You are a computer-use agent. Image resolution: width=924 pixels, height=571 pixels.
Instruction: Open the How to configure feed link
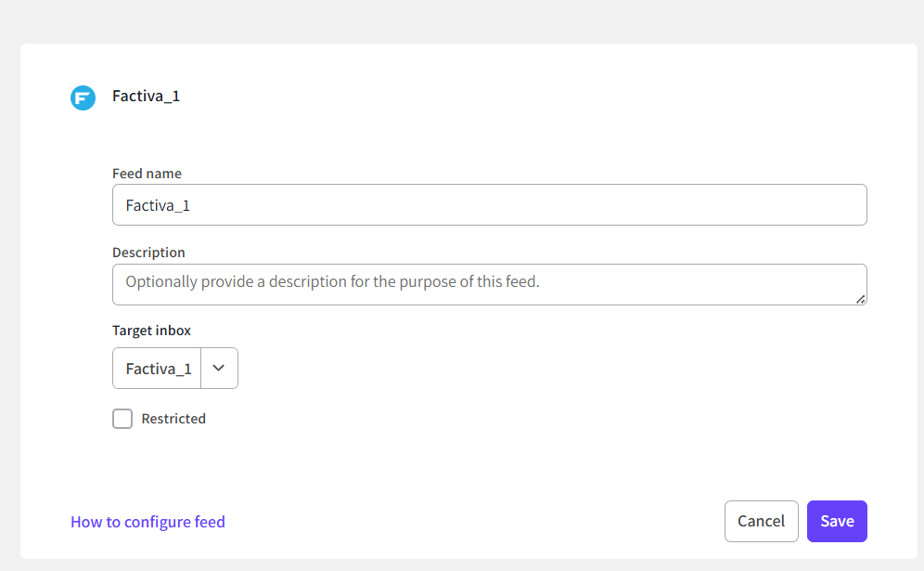pos(148,522)
